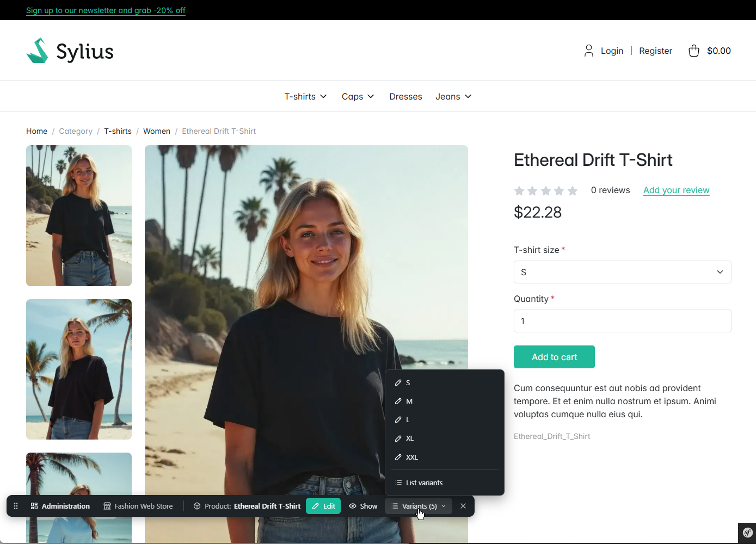Select the second product thumbnail with palm trees
Viewport: 756px width, 544px height.
[79, 369]
